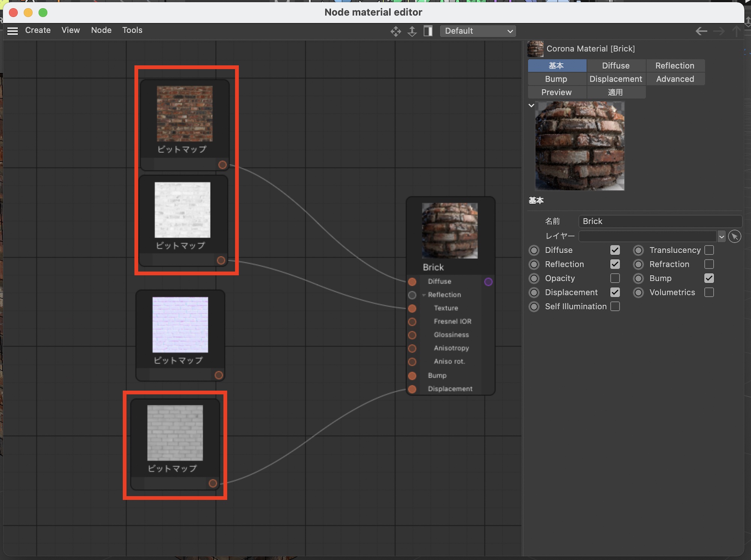Click the Bump input port on Brick node
This screenshot has height=560, width=751.
click(x=412, y=376)
